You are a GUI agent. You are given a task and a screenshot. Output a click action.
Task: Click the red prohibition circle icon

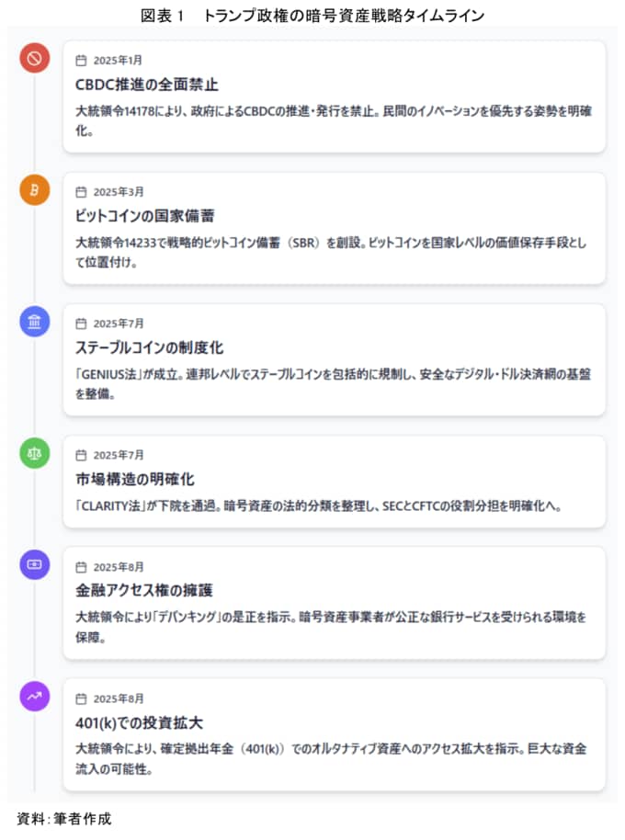tap(34, 58)
